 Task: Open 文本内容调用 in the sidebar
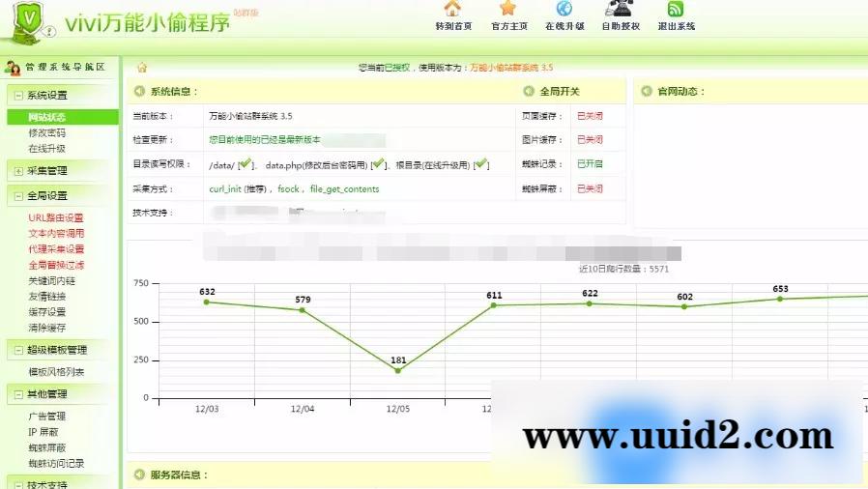click(56, 234)
